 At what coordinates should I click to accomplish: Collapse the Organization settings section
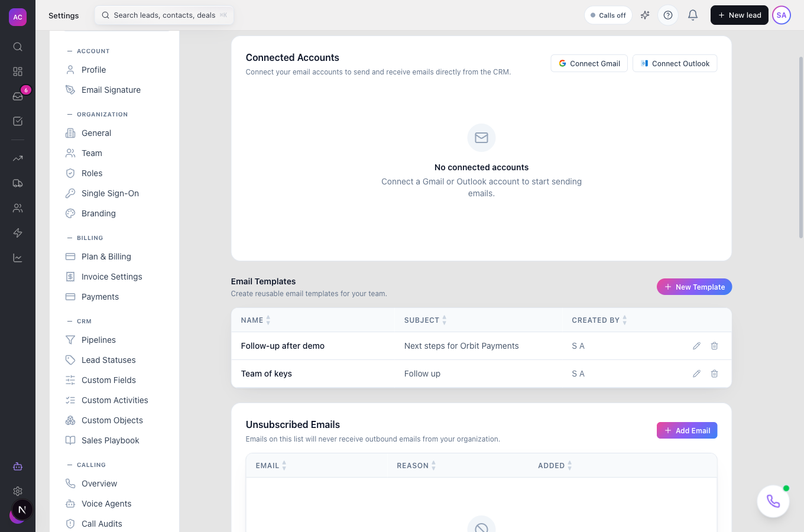97,115
